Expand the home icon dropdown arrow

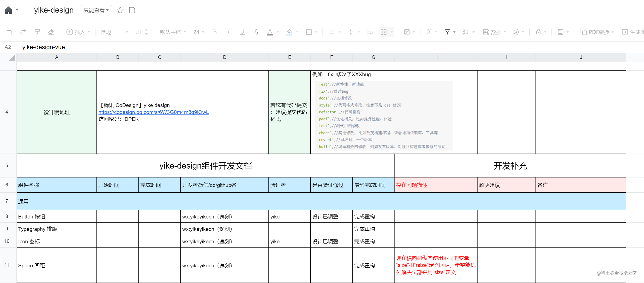coord(17,10)
